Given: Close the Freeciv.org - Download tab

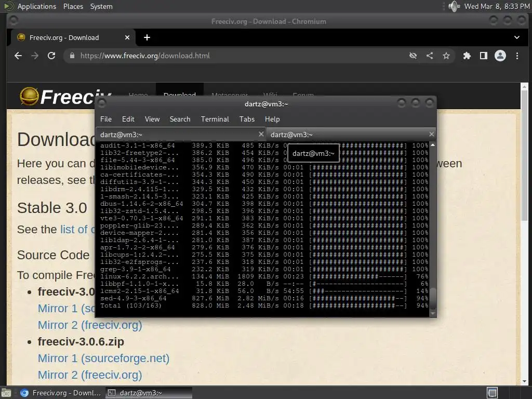Looking at the screenshot, I should pyautogui.click(x=127, y=37).
